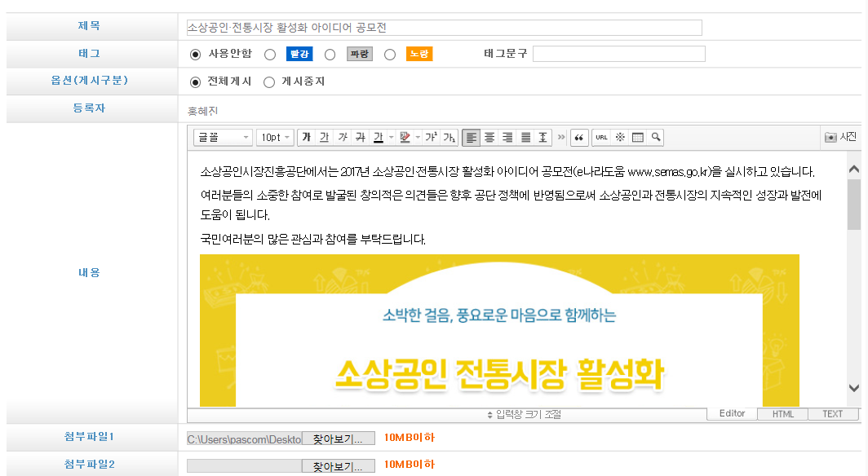This screenshot has height=476, width=868.
Task: Toggle bold text formatting in editor
Action: coord(306,138)
